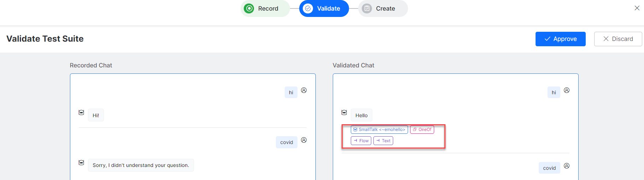Viewport: 644px width, 180px height.
Task: Select the "Hello" bot response bubble
Action: click(361, 115)
